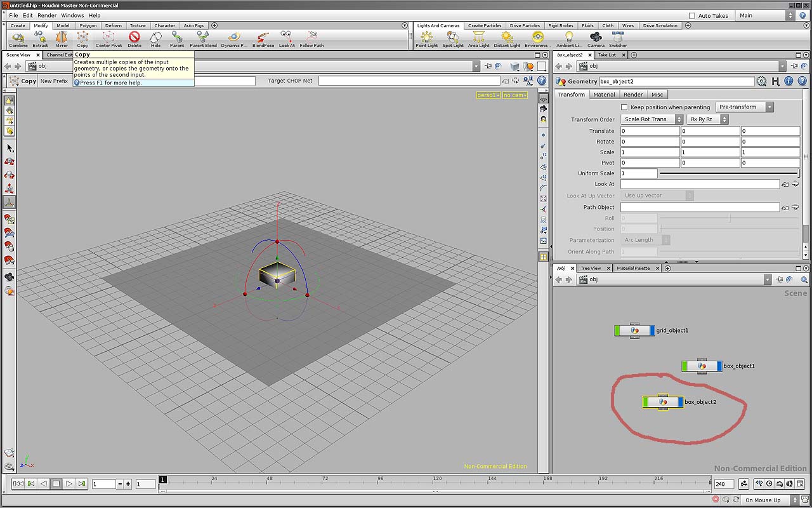This screenshot has height=508, width=812.
Task: Toggle display flag on box_object1 node
Action: click(719, 366)
